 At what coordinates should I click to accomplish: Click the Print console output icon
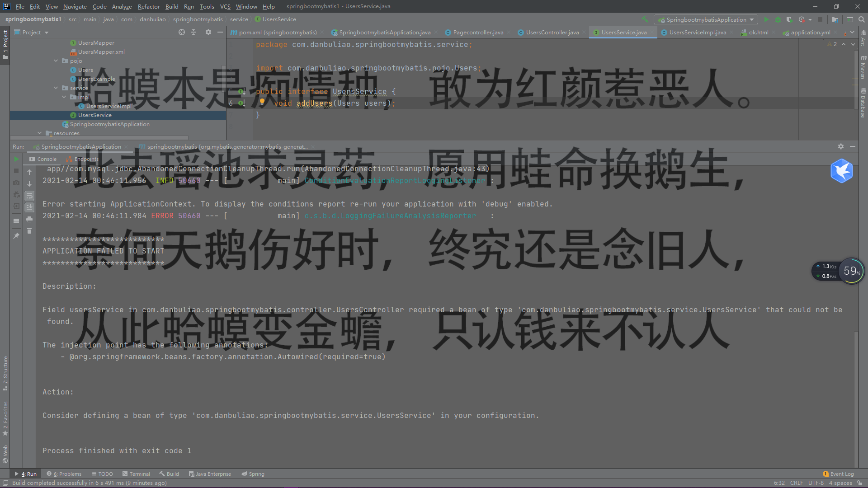[x=29, y=219]
